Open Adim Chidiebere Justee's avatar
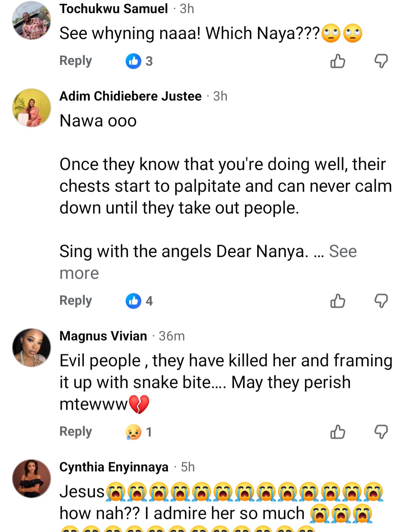Screen dimensions: 405x532 pyautogui.click(x=31, y=108)
